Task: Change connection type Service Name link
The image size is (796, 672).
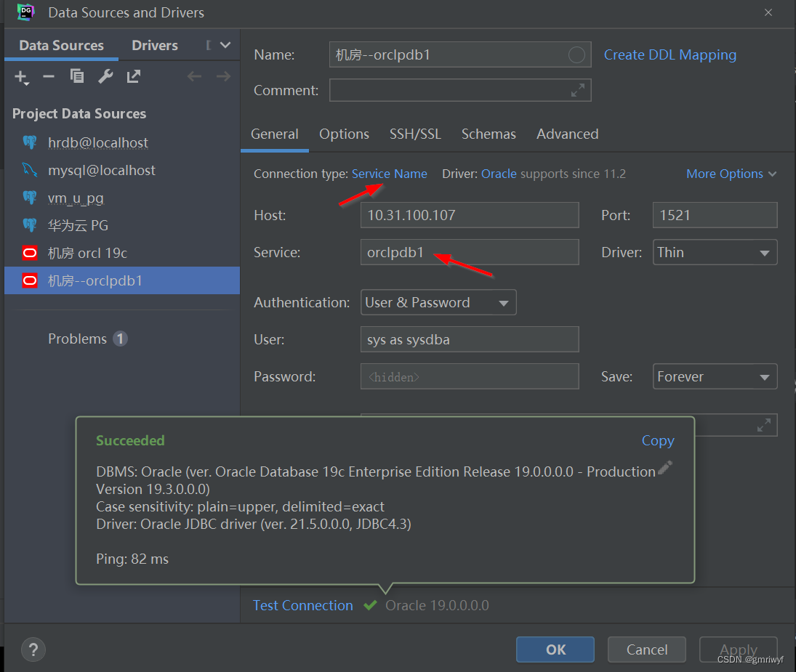Action: point(390,174)
